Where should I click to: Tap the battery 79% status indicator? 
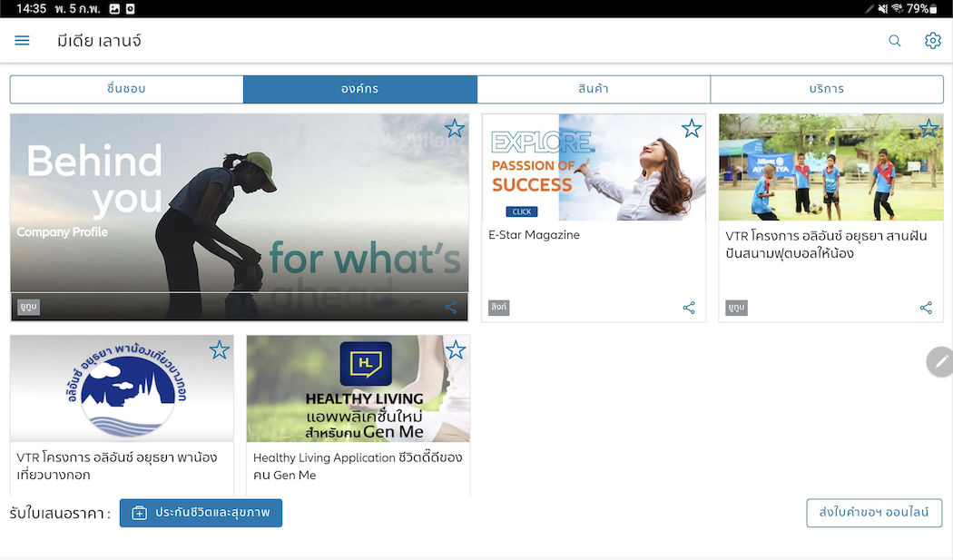(x=922, y=8)
